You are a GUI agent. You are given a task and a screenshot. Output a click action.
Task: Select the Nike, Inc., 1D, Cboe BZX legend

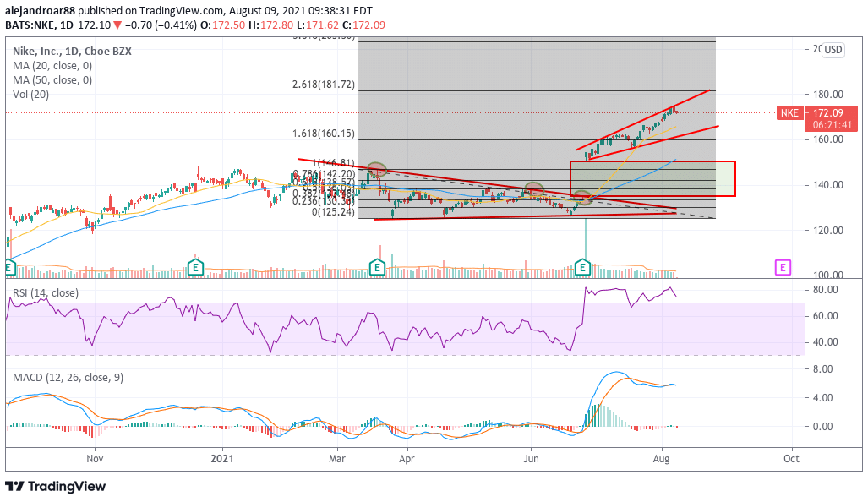(72, 51)
